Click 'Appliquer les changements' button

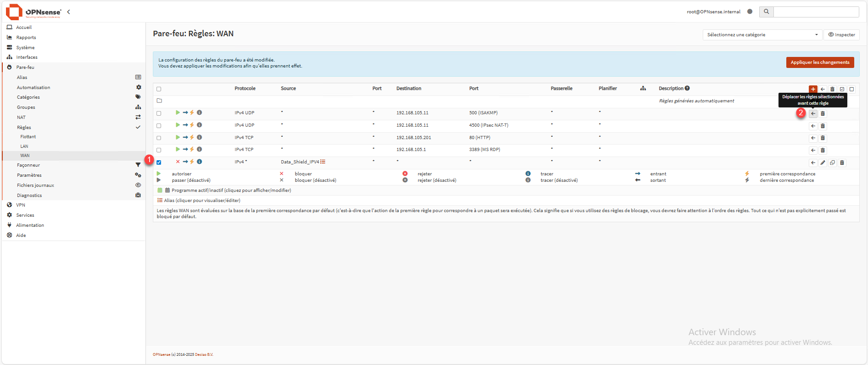tap(819, 62)
